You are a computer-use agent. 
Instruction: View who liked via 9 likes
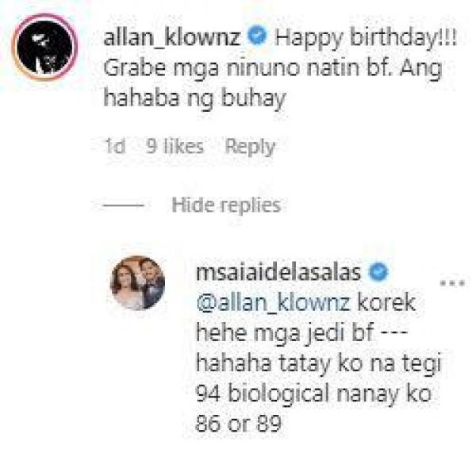point(175,146)
